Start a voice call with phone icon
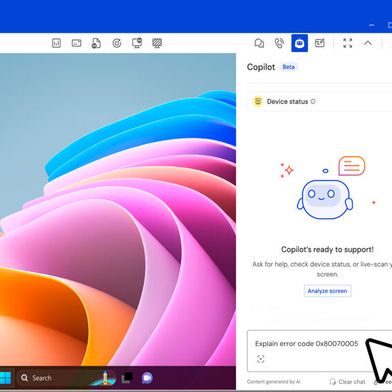The image size is (392, 392). coord(279,43)
